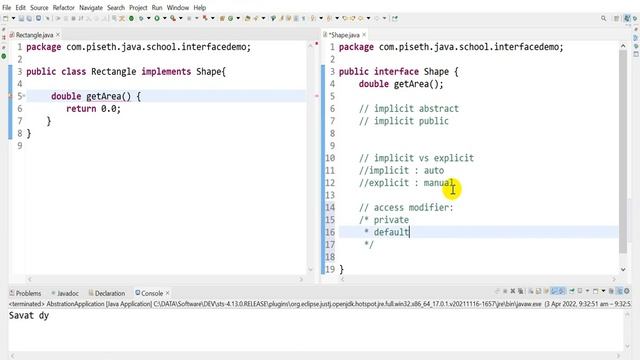This screenshot has width=640, height=360.
Task: Open the Display Selected Console dropdown arrow
Action: pos(587,291)
